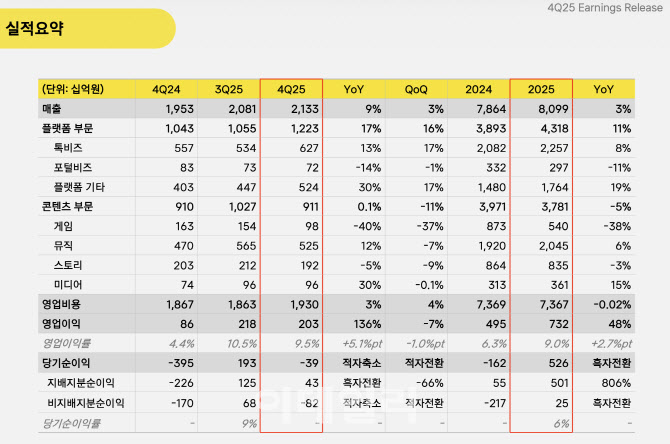Click the (단위: 십억원) header cell
This screenshot has width=670, height=444.
(x=76, y=89)
